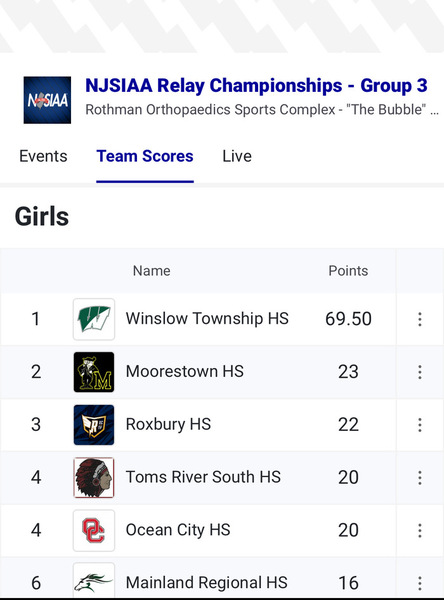The height and width of the screenshot is (600, 444).
Task: Click the Winslow Township HS team name
Action: [x=207, y=318]
